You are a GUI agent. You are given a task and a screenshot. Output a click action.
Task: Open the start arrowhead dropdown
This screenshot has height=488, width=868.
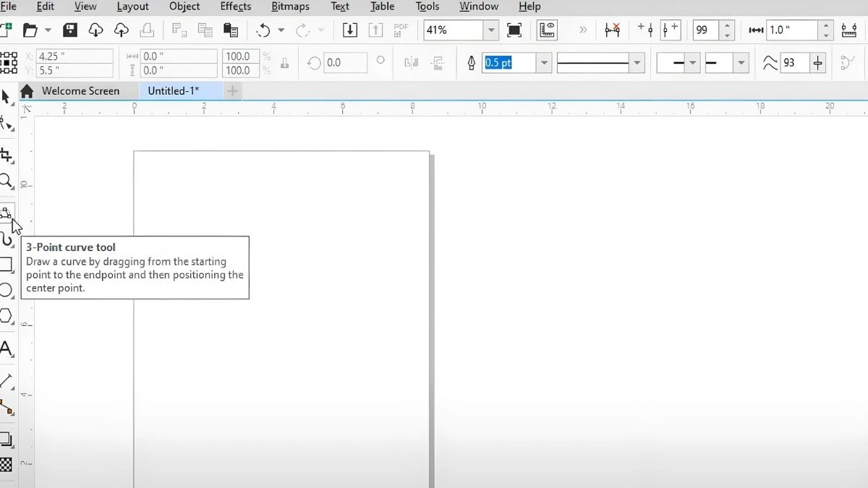coord(693,63)
